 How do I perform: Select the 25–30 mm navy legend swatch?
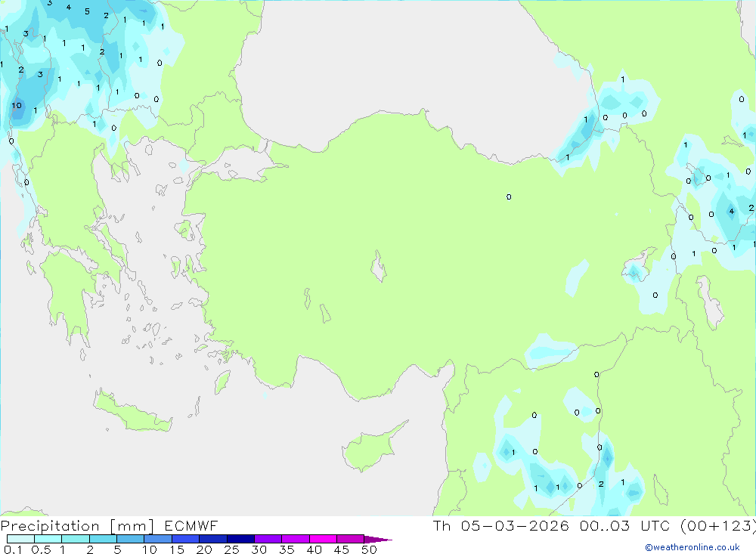[x=240, y=539]
